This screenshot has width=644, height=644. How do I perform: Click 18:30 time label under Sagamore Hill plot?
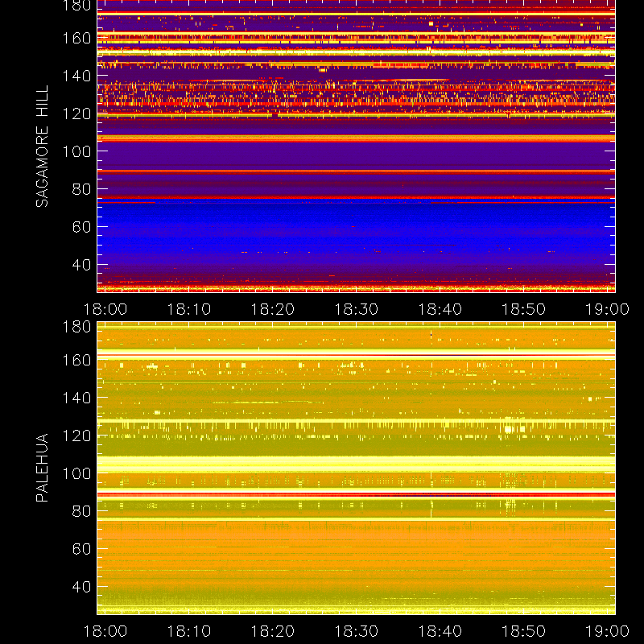pyautogui.click(x=357, y=309)
